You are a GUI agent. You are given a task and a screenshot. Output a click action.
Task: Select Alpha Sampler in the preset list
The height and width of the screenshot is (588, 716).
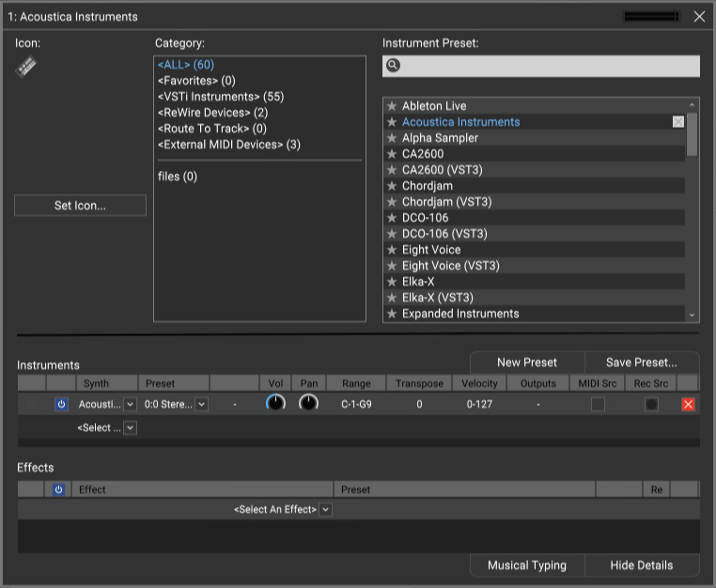(x=535, y=138)
